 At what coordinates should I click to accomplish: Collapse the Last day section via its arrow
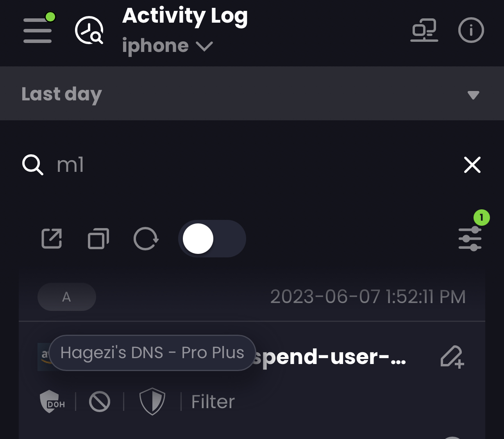click(x=474, y=94)
